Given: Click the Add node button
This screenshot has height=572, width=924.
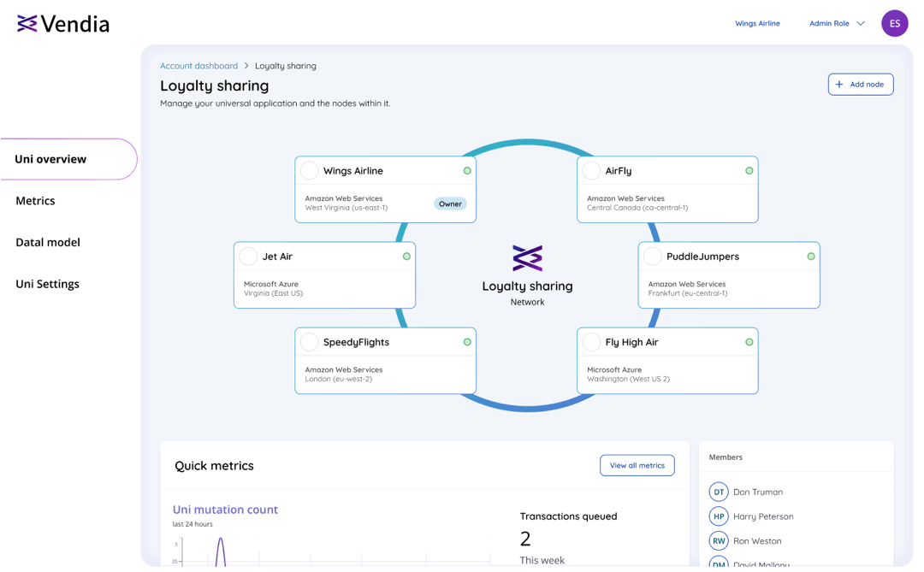Looking at the screenshot, I should click(x=861, y=85).
